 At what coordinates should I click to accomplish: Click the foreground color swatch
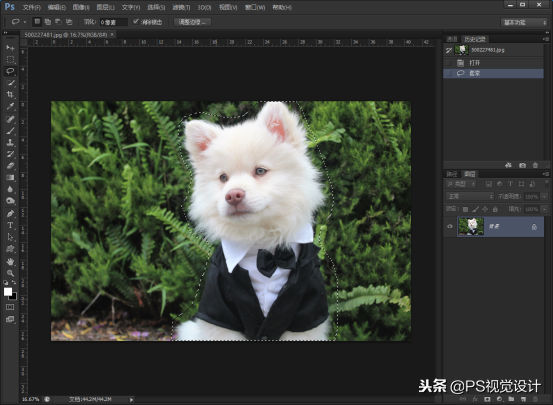point(8,291)
